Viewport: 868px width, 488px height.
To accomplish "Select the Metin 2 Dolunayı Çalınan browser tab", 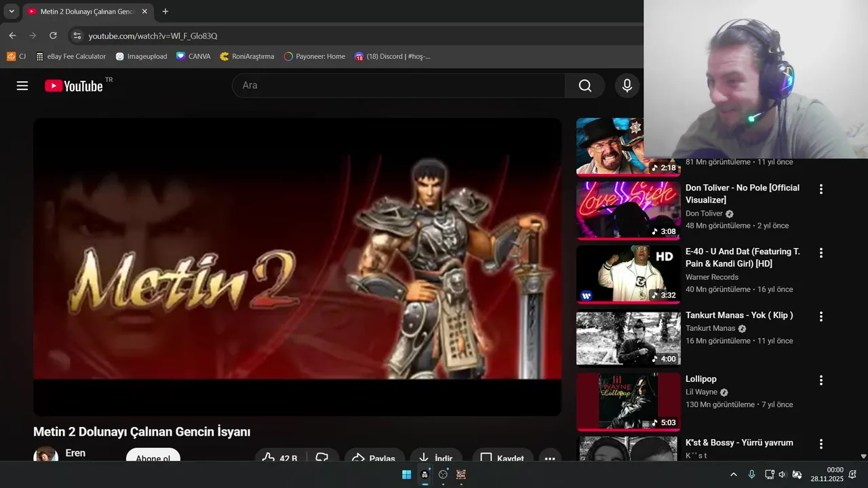I will click(87, 12).
